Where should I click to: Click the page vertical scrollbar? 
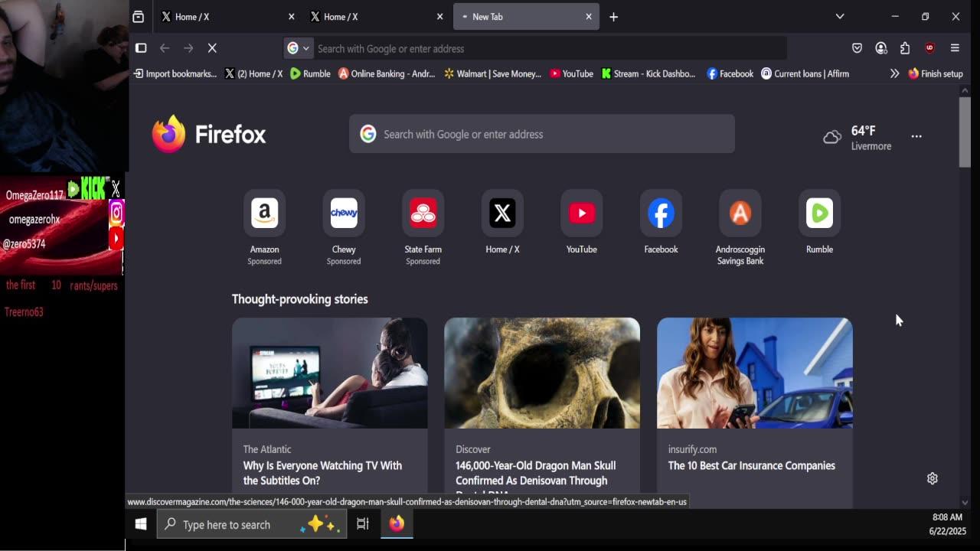(965, 132)
